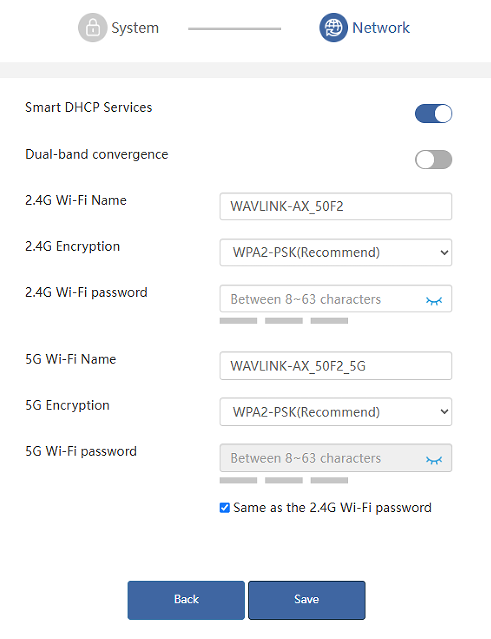Click the Save button

tap(307, 600)
